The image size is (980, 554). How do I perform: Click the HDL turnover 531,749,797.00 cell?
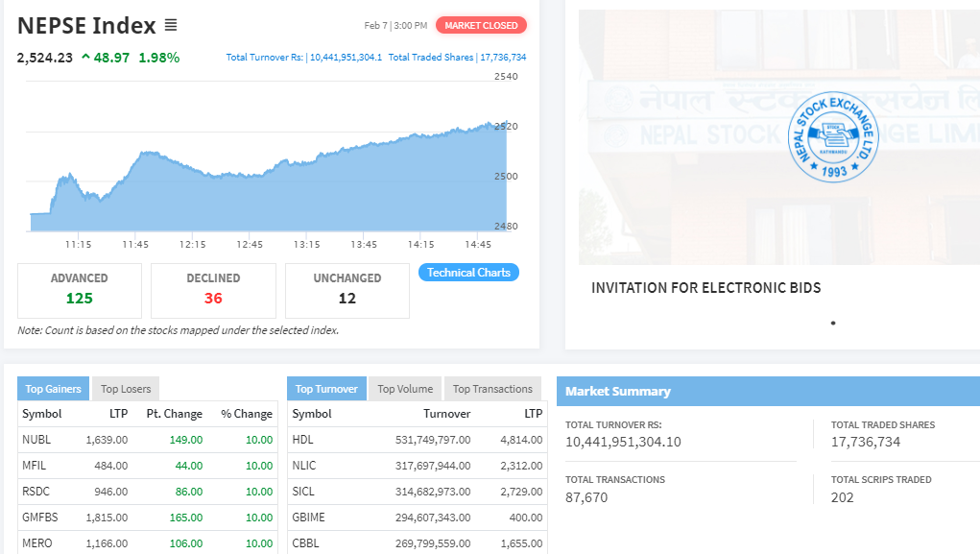433,440
